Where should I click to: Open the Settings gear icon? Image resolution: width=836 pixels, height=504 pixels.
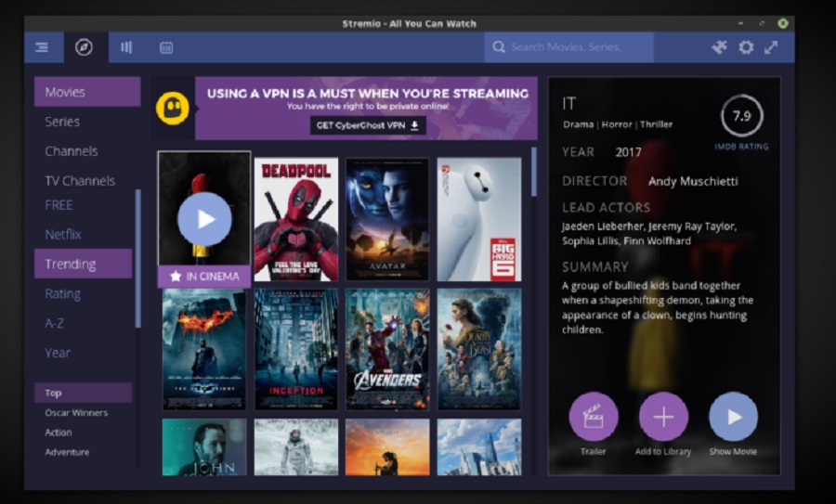(746, 47)
